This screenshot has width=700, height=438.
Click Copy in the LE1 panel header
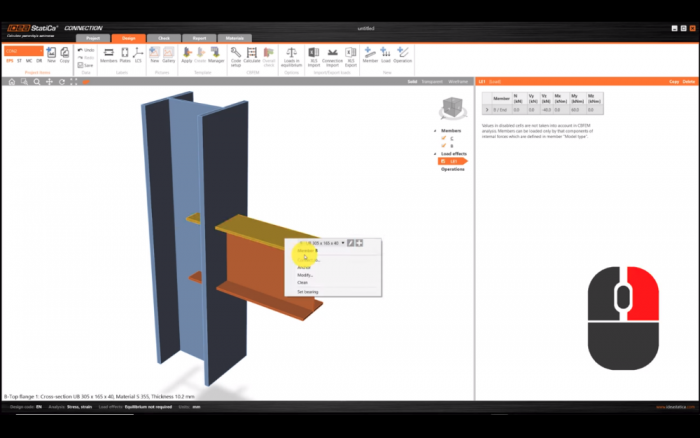tap(674, 82)
